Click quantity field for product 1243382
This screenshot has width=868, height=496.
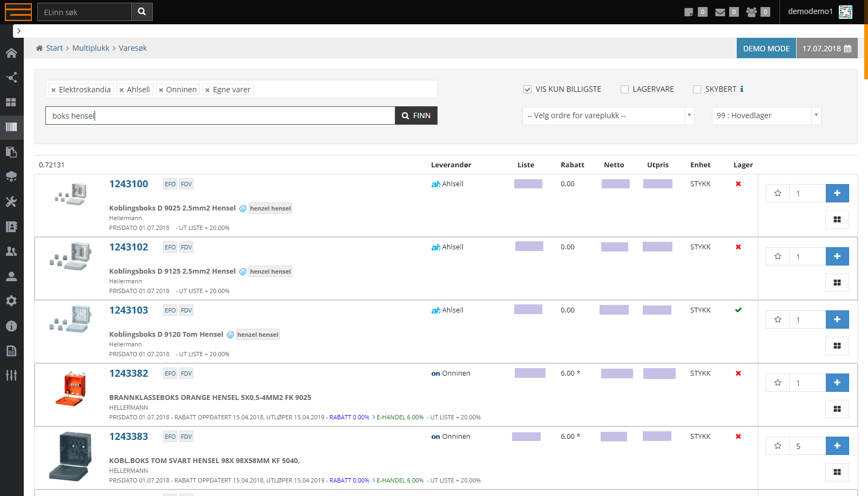coord(808,383)
